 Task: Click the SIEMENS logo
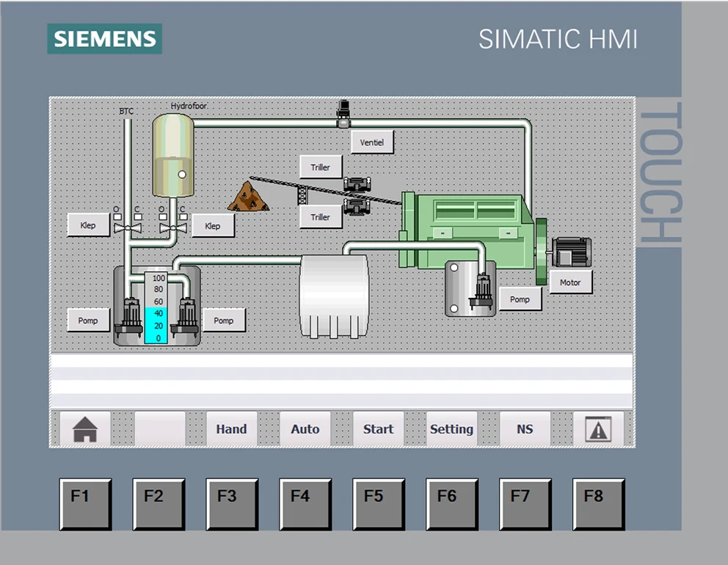click(104, 39)
